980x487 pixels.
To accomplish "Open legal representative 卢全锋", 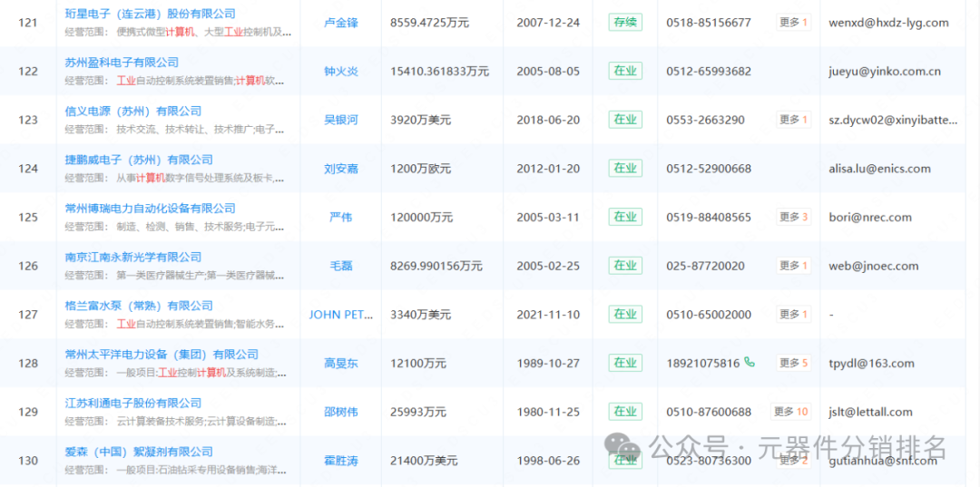I will pos(341,23).
